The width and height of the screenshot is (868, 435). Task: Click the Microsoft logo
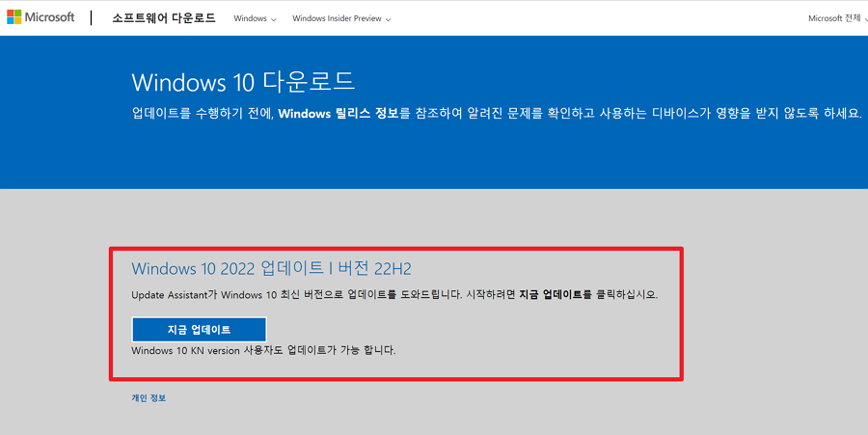click(x=41, y=17)
